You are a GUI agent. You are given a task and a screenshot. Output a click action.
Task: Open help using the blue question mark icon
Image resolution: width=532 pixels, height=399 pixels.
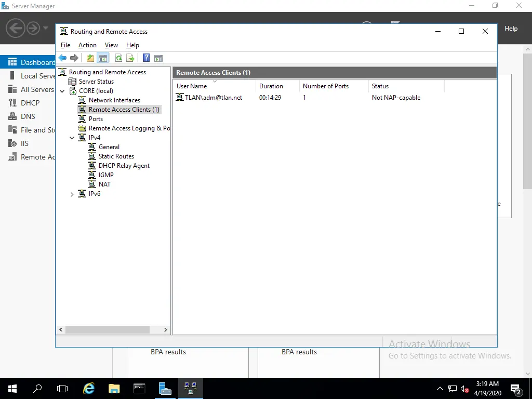coord(146,58)
